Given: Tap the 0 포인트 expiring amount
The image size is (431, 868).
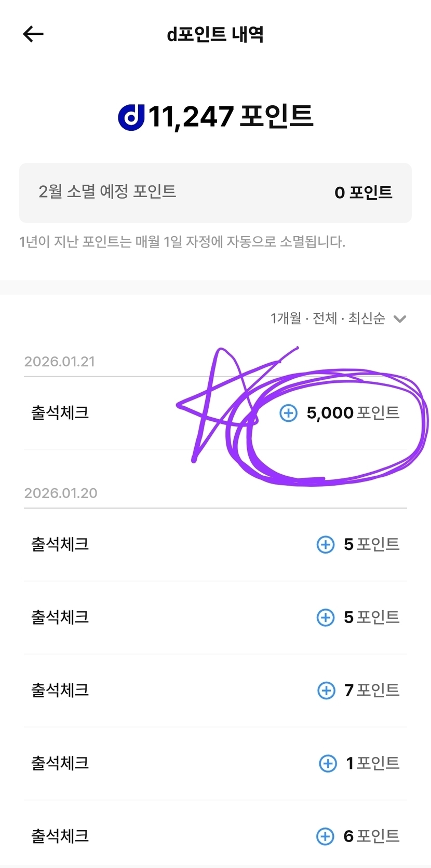Looking at the screenshot, I should coord(363,192).
